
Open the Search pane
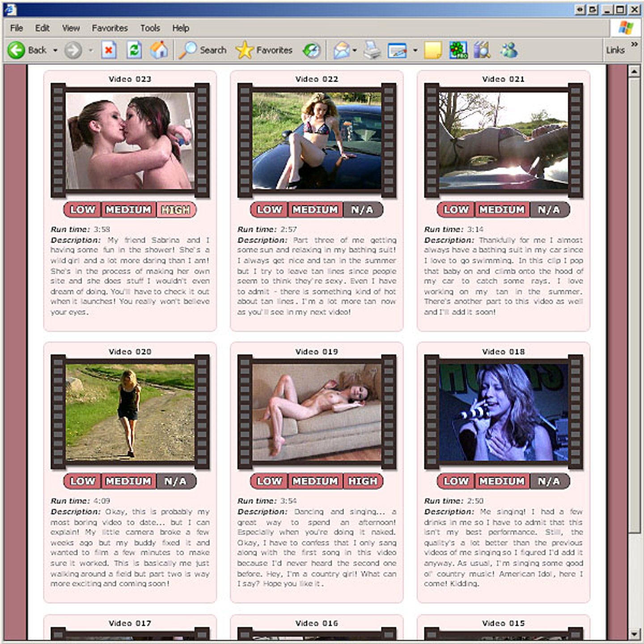[203, 50]
